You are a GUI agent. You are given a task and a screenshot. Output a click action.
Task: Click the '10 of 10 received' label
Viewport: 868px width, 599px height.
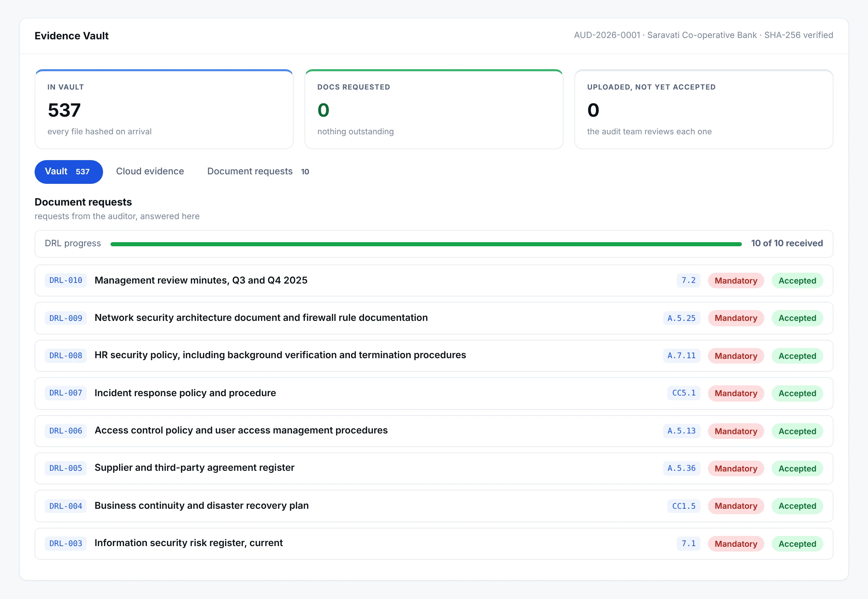[x=787, y=243]
